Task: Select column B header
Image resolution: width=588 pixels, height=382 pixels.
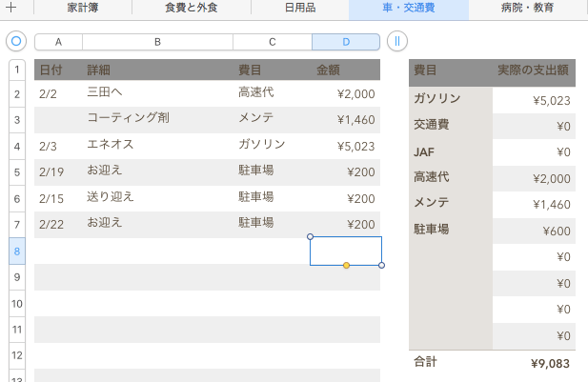Action: (x=157, y=42)
